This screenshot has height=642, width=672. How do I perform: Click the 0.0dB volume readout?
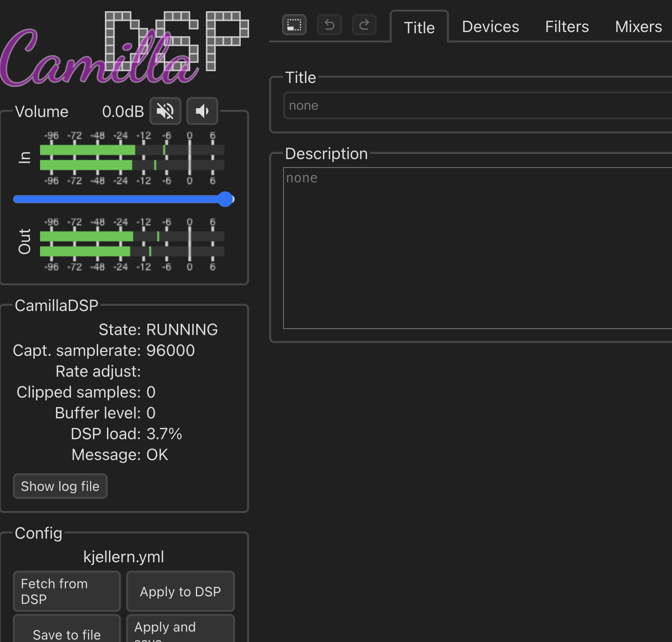(123, 111)
